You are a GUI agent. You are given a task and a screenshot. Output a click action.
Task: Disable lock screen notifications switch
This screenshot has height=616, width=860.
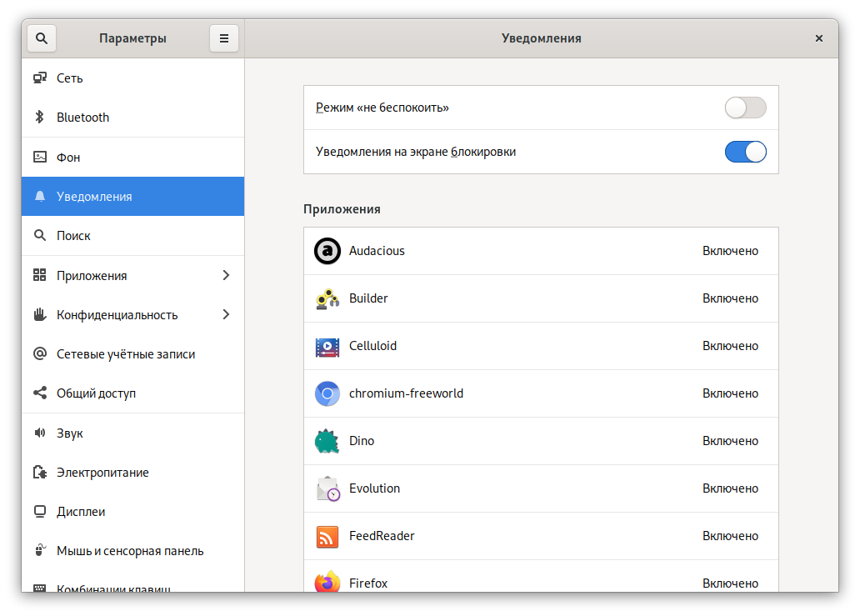pos(745,152)
